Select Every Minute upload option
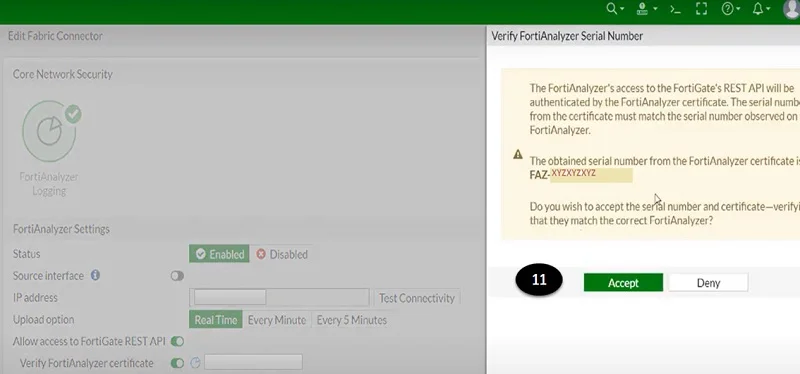This screenshot has height=374, width=800. click(x=277, y=320)
